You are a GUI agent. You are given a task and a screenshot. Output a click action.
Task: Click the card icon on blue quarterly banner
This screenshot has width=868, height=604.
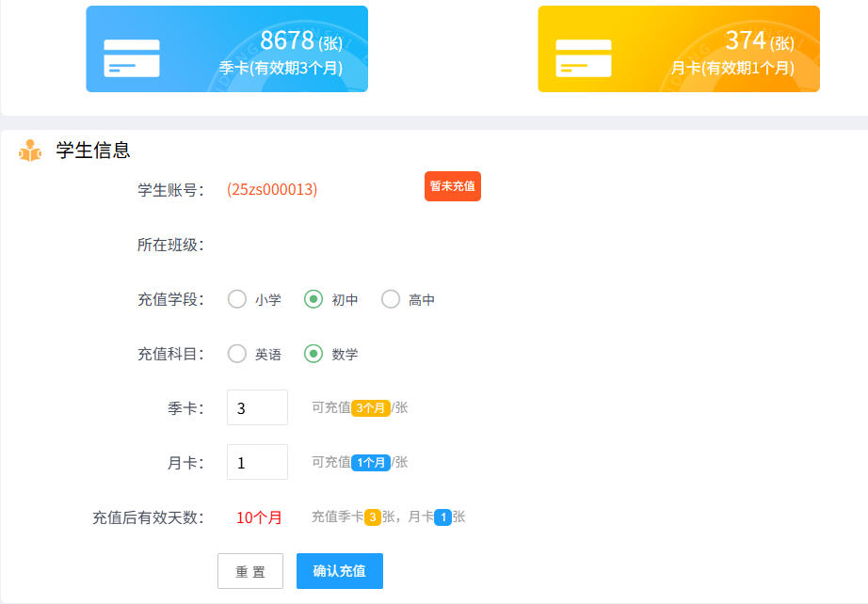tap(132, 58)
